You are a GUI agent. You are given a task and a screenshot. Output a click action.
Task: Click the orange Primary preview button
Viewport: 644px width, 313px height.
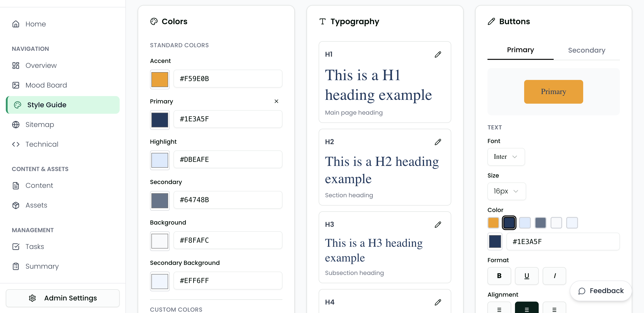pos(553,92)
